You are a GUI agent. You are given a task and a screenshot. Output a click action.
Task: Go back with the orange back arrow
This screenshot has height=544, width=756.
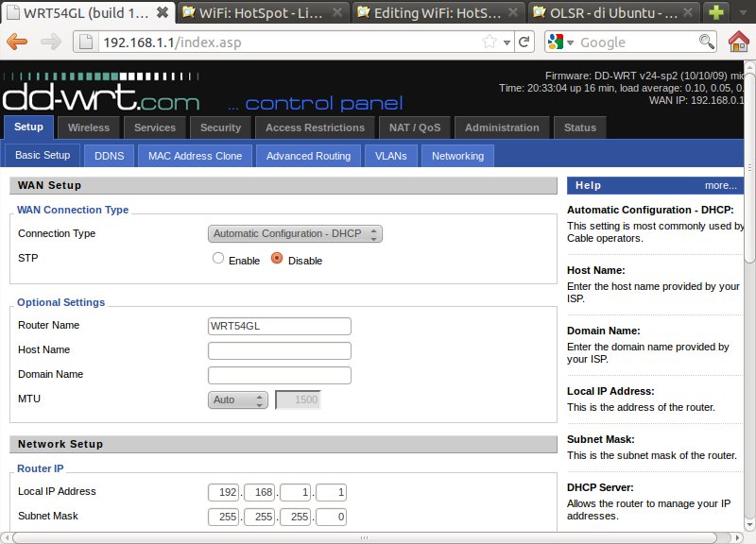click(17, 42)
